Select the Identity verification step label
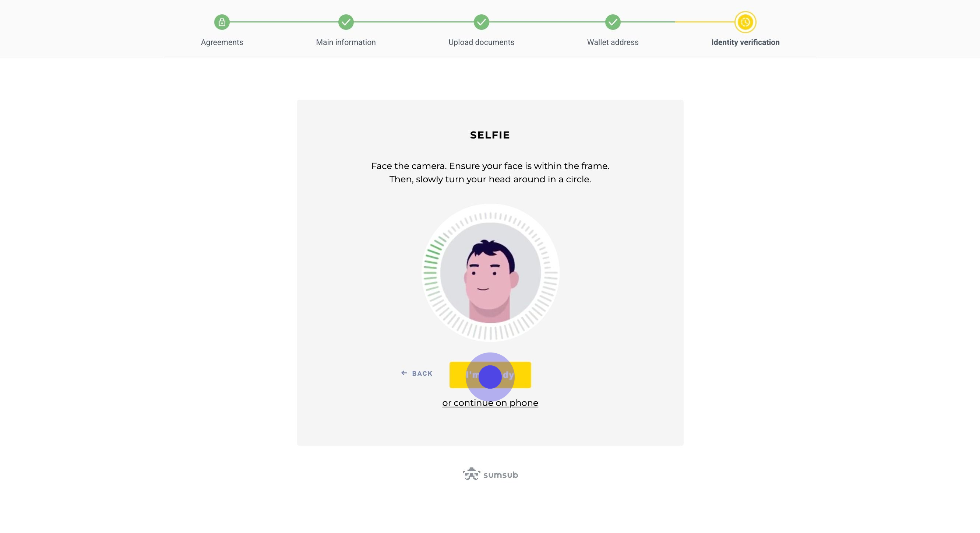This screenshot has width=980, height=533. [x=745, y=42]
